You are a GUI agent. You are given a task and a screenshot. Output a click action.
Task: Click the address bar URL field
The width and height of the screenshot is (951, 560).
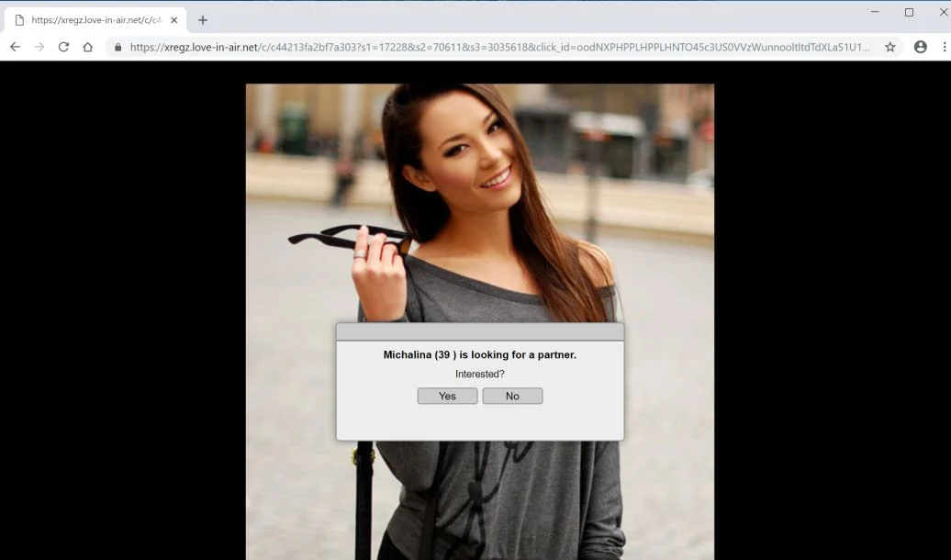(x=500, y=47)
